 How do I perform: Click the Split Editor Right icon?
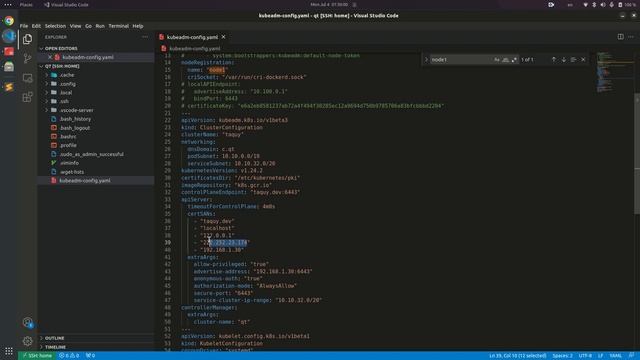[x=620, y=37]
